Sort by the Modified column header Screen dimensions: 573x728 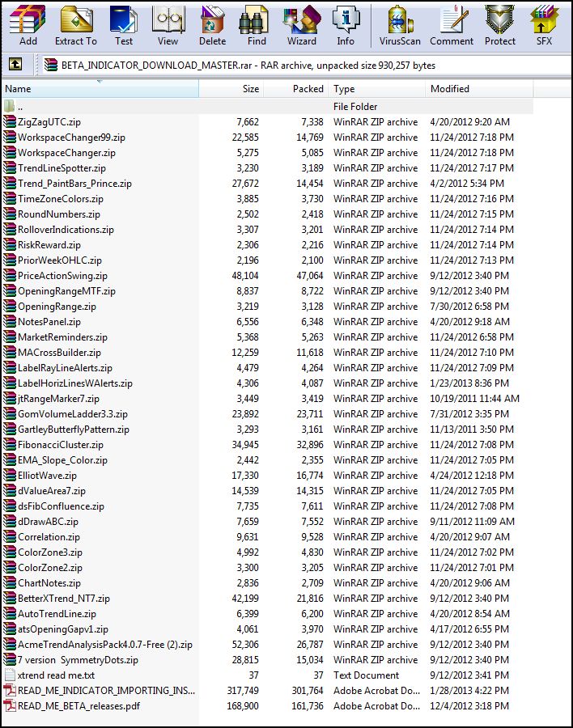coord(479,89)
